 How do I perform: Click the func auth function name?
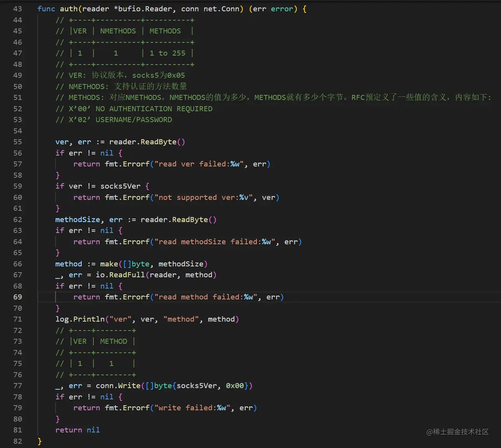pos(69,9)
